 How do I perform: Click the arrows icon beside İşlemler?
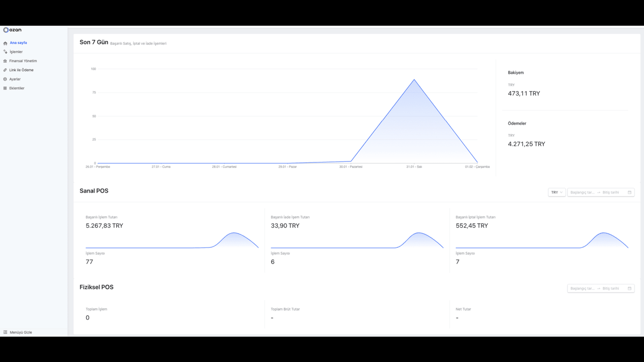(x=5, y=52)
